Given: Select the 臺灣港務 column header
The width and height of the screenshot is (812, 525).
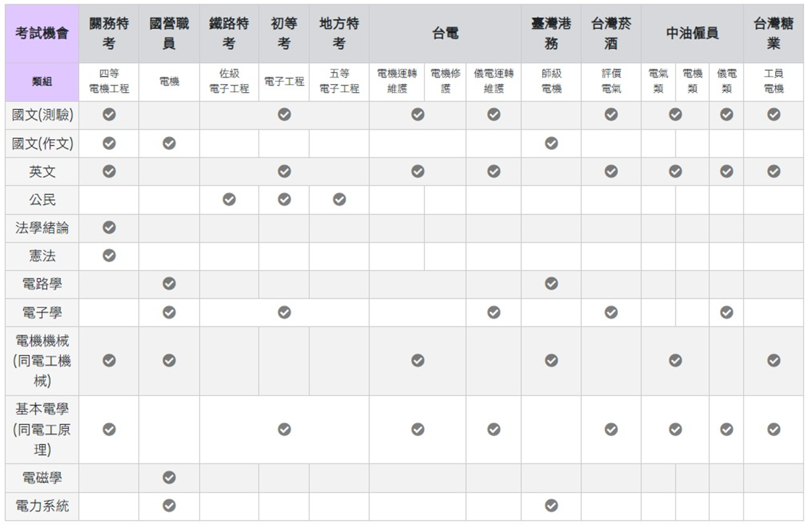Looking at the screenshot, I should 551,34.
